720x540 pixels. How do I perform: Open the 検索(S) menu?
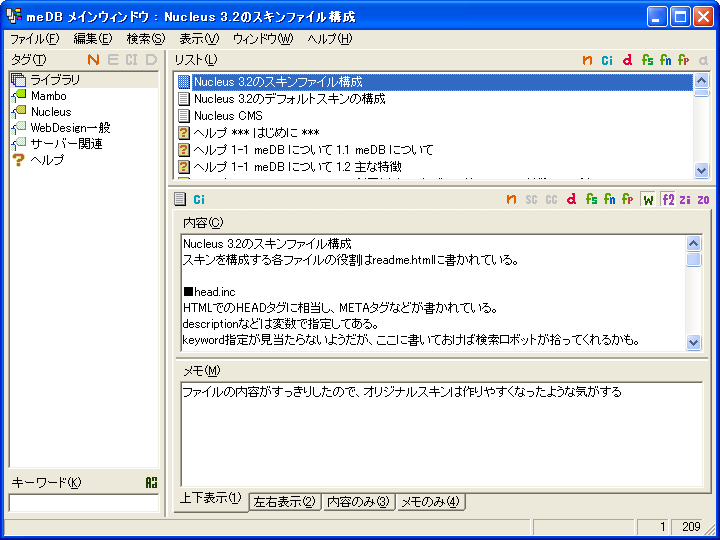tap(145, 39)
